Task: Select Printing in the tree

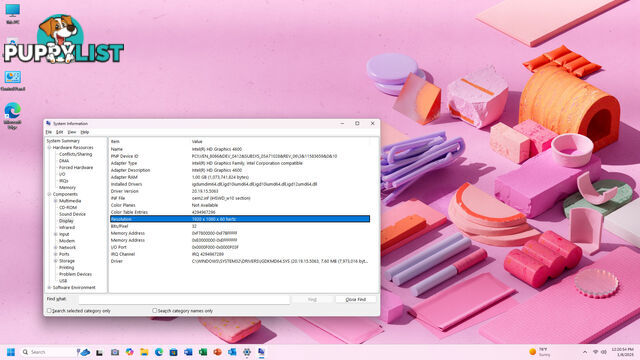Action: point(67,267)
